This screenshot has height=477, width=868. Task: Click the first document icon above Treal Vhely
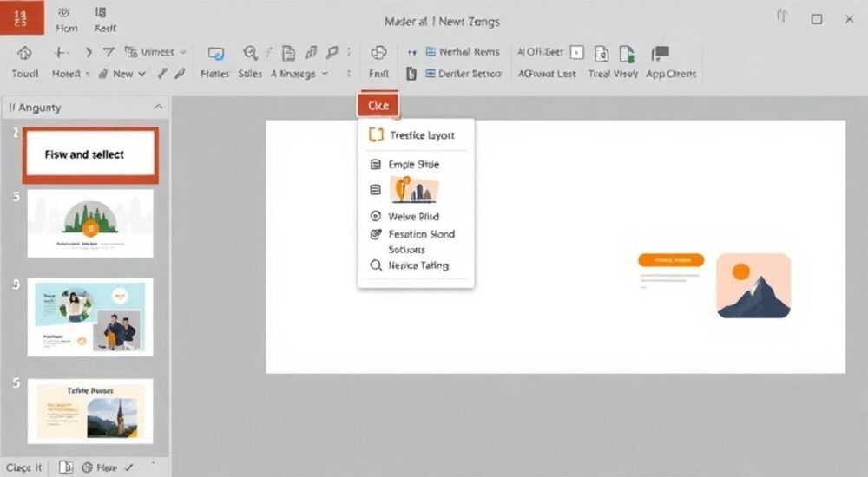coord(602,53)
